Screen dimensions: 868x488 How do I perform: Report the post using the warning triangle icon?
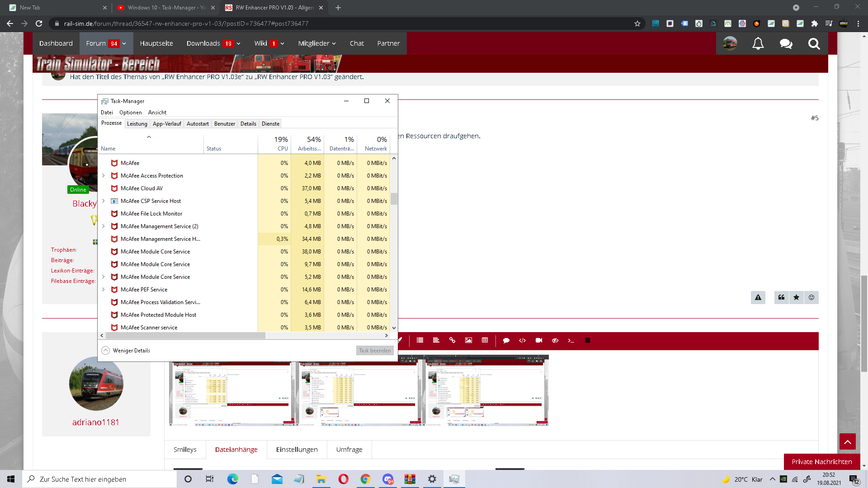tap(758, 297)
